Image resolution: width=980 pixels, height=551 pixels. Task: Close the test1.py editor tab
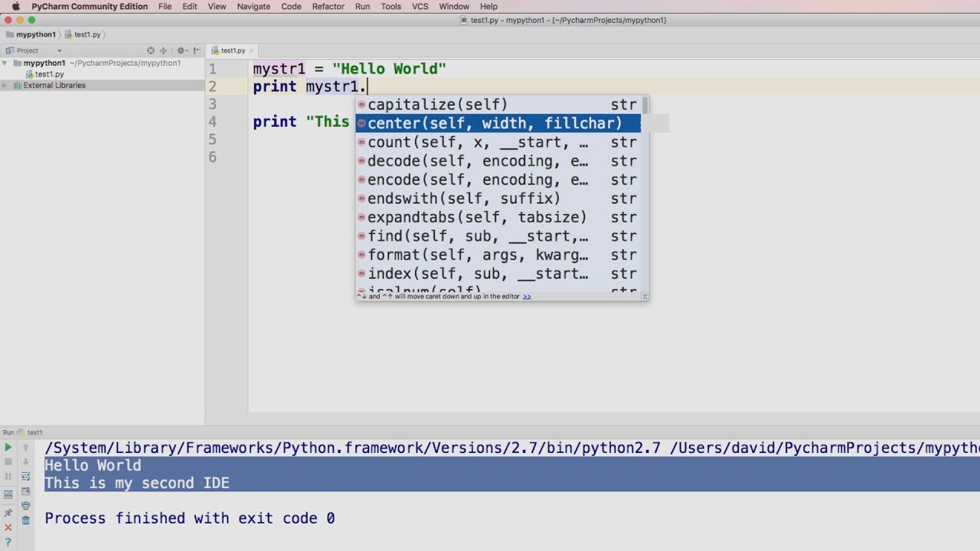pyautogui.click(x=251, y=51)
